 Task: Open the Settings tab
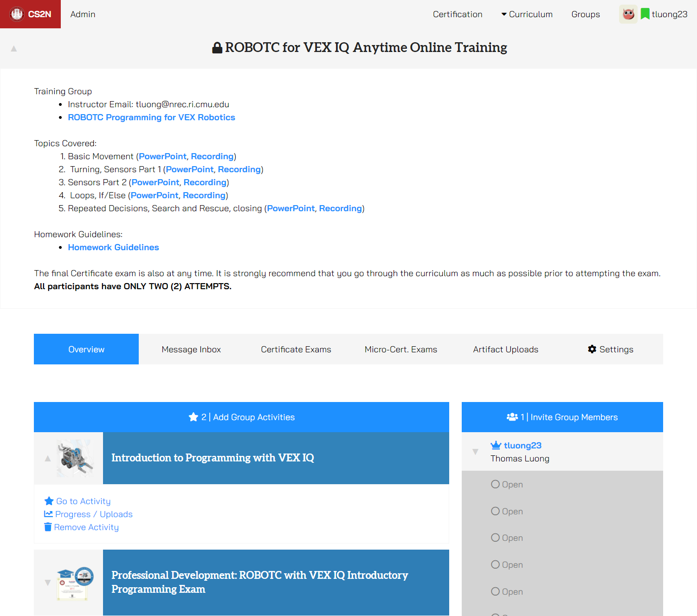coord(611,349)
